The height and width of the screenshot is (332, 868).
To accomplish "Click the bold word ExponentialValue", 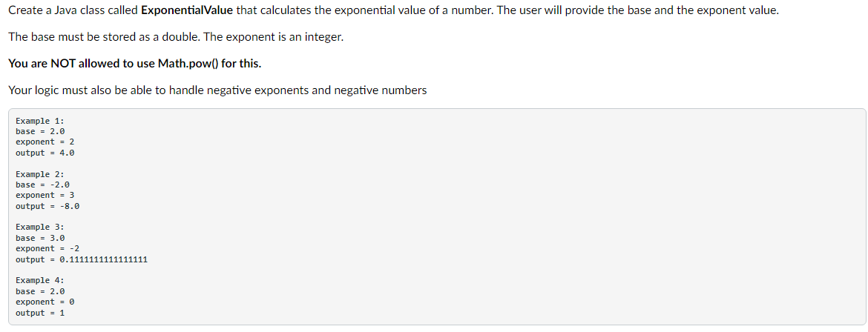I will coord(187,11).
